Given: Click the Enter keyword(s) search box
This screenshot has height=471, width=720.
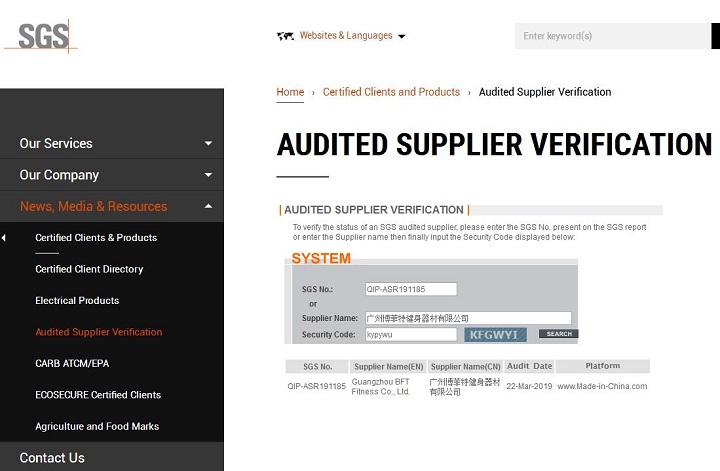Looking at the screenshot, I should (x=612, y=36).
